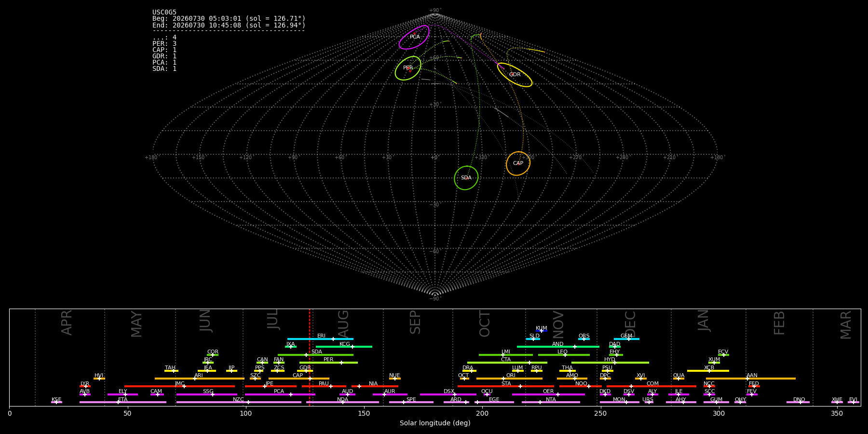
Task: Click the NTA shower bar
Action: click(551, 402)
